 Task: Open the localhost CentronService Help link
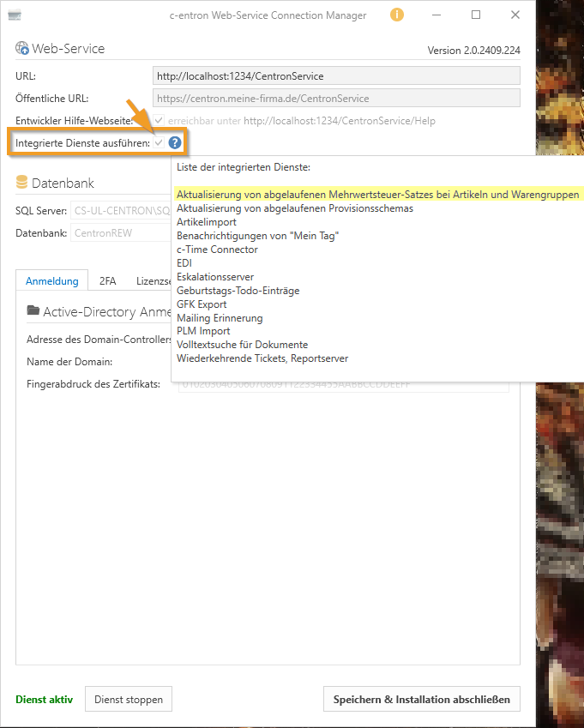tap(339, 121)
